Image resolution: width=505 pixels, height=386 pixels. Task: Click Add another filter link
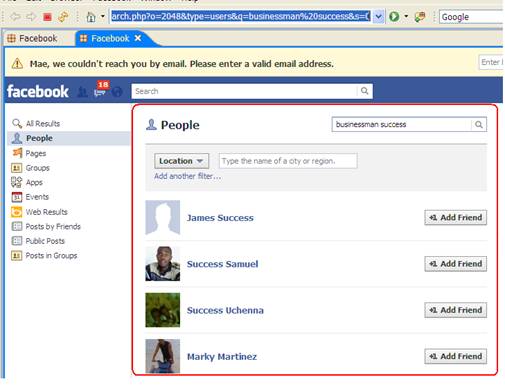click(x=187, y=176)
